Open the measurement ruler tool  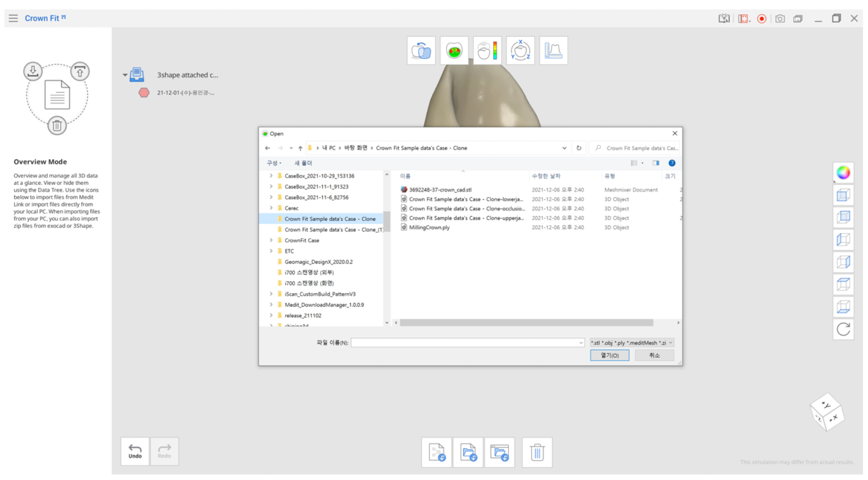[553, 50]
